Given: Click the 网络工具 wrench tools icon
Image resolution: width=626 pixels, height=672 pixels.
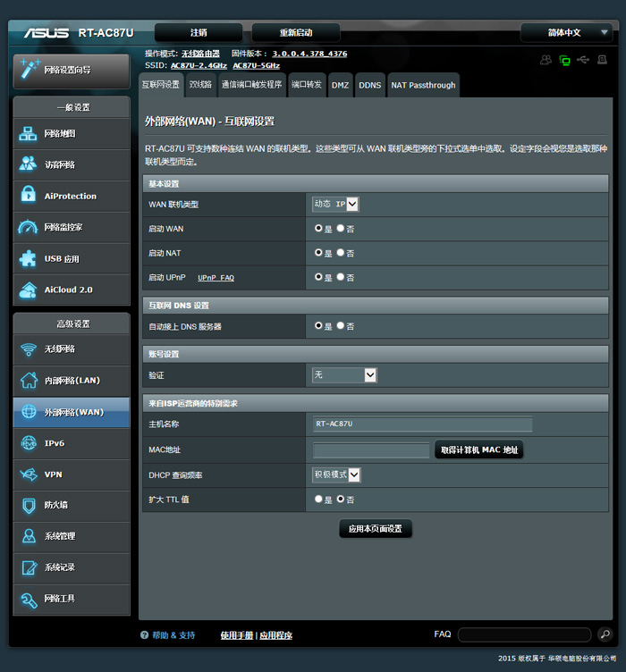Looking at the screenshot, I should [x=29, y=600].
